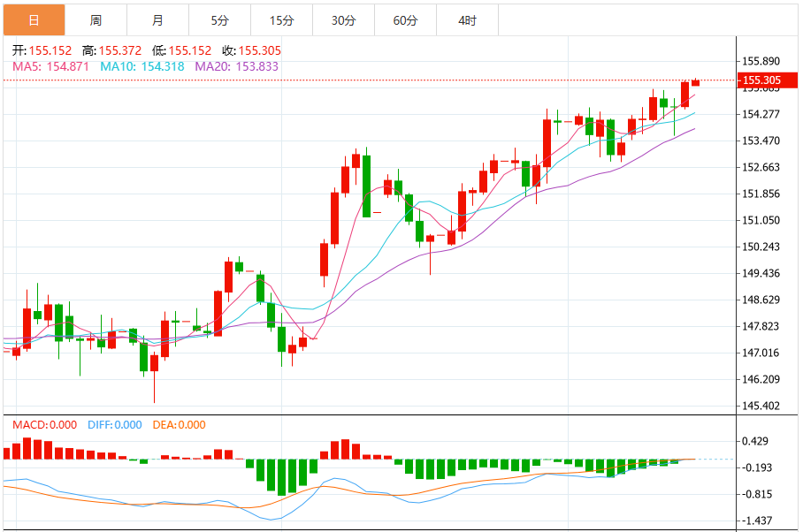The width and height of the screenshot is (803, 532).
Task: Open the 5分 timeframe tab
Action: pyautogui.click(x=219, y=20)
